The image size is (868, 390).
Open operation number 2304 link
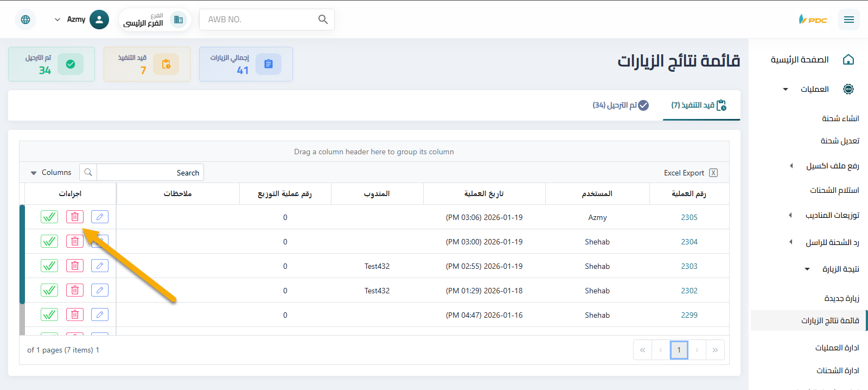[689, 242]
